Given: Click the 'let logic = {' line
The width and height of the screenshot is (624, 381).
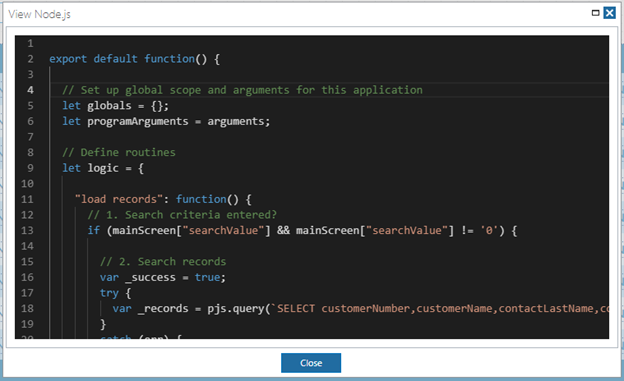Looking at the screenshot, I should click(x=103, y=168).
